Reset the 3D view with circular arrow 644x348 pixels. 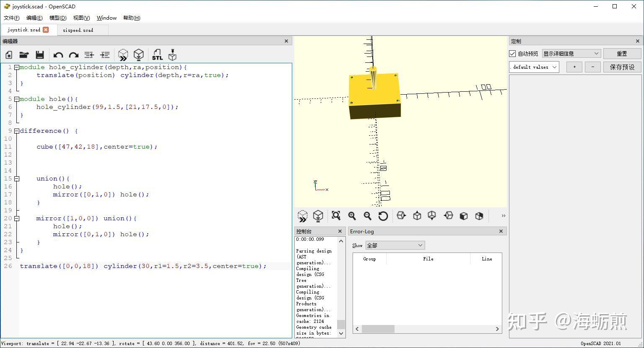(x=383, y=216)
